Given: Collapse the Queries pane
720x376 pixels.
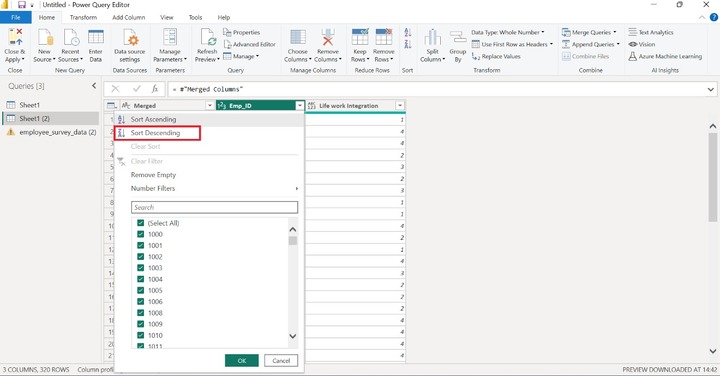Looking at the screenshot, I should [94, 86].
